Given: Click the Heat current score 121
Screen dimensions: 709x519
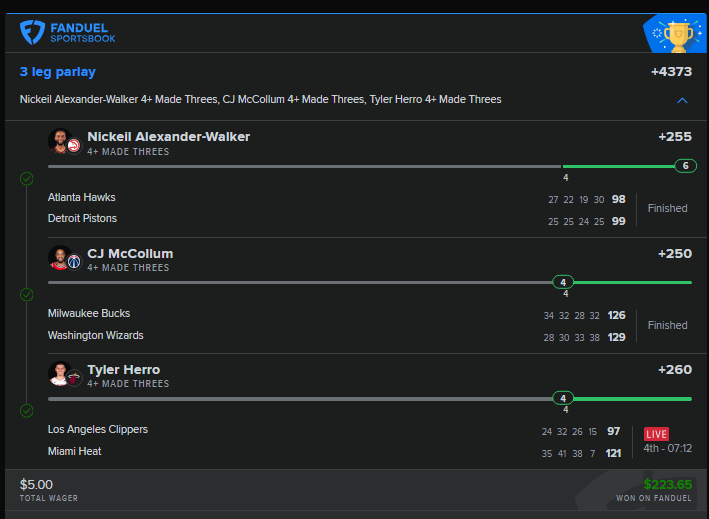Looking at the screenshot, I should 613,453.
